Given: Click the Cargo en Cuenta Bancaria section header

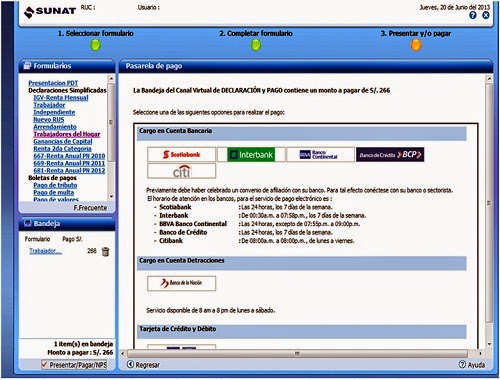Looking at the screenshot, I should coord(302,134).
